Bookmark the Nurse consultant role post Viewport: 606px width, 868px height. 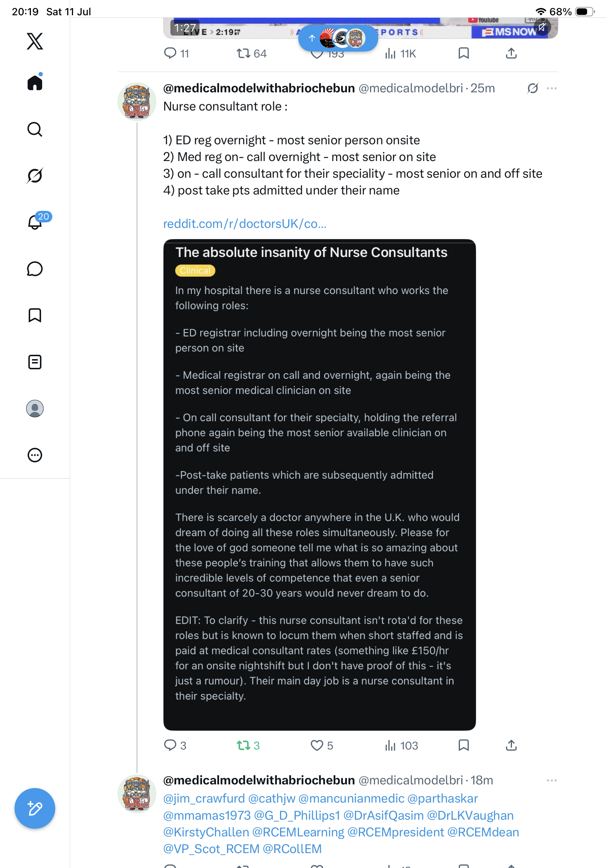[x=464, y=746]
